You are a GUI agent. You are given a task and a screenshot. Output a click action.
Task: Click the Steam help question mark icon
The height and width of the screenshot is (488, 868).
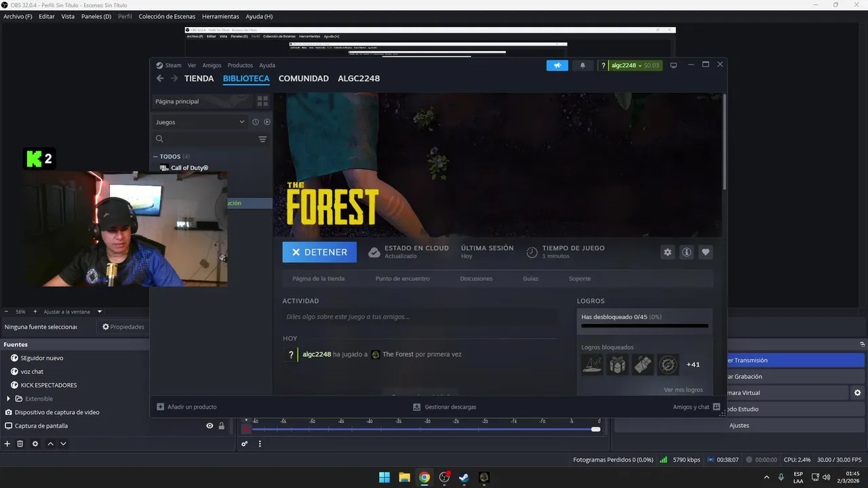(603, 66)
